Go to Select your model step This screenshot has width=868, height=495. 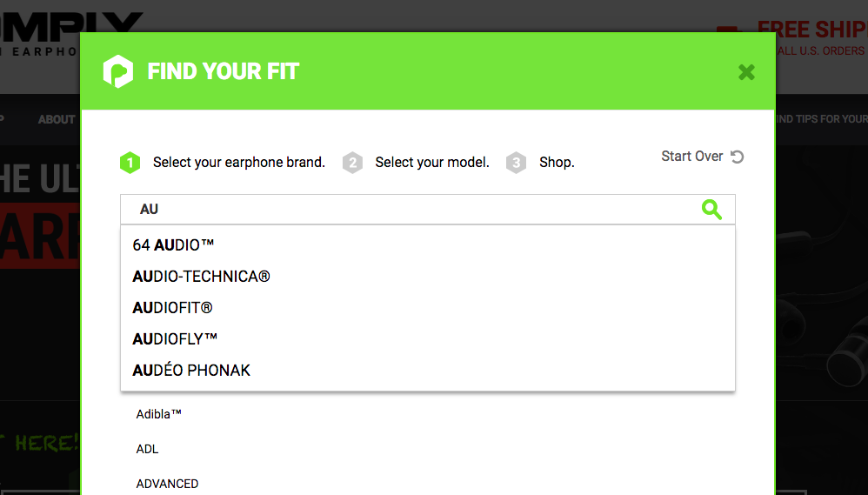[432, 162]
